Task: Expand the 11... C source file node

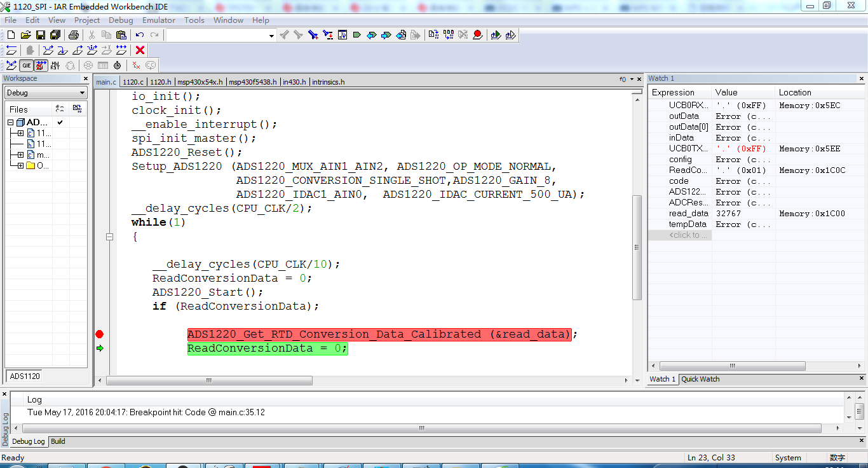Action: (x=21, y=134)
